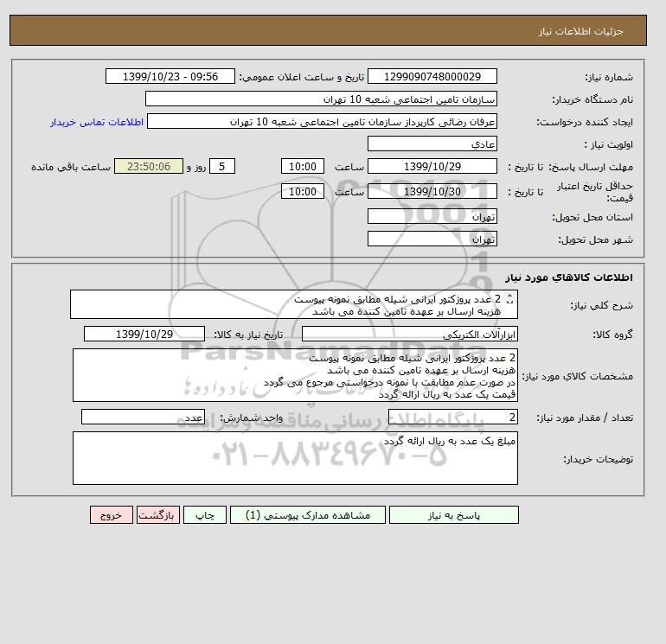
Task: Click the گروه کالا label
Action: coord(613,335)
